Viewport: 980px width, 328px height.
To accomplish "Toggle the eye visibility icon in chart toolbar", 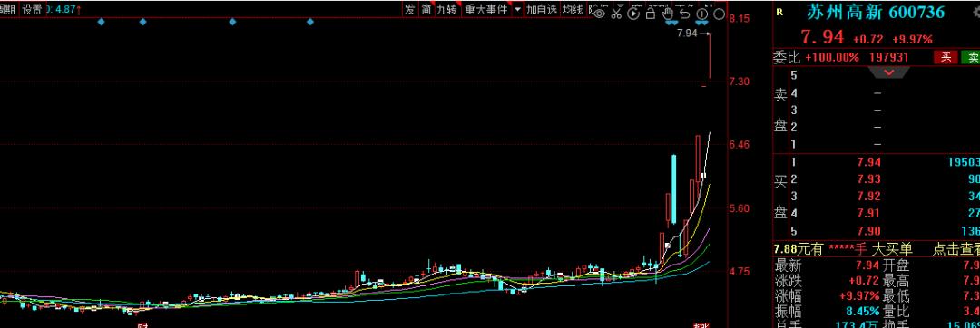I will click(x=600, y=13).
